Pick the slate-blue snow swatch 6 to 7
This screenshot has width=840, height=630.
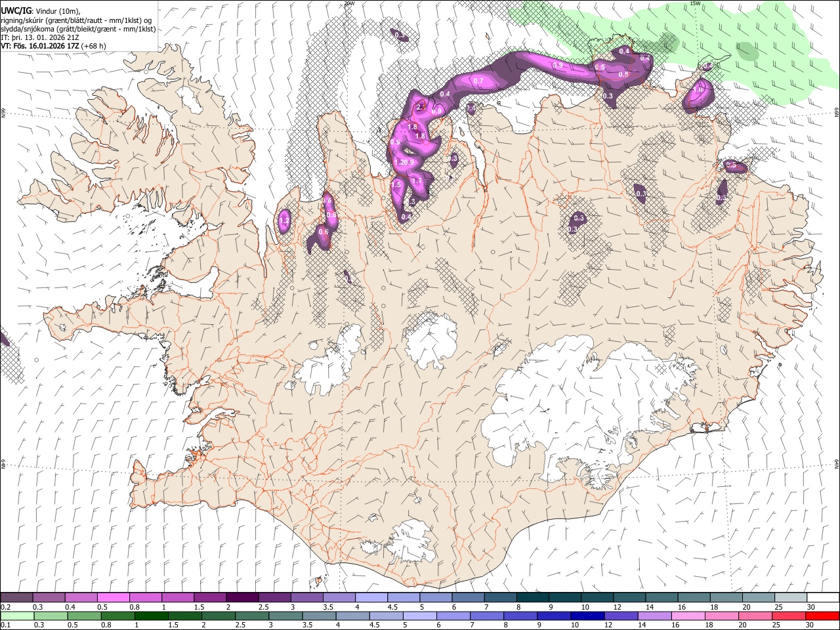click(x=467, y=597)
